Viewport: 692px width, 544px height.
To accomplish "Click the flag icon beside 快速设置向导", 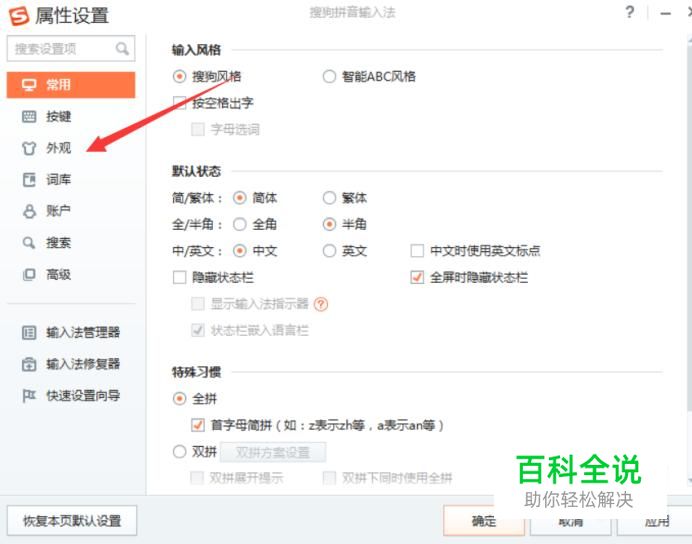I will [x=29, y=396].
